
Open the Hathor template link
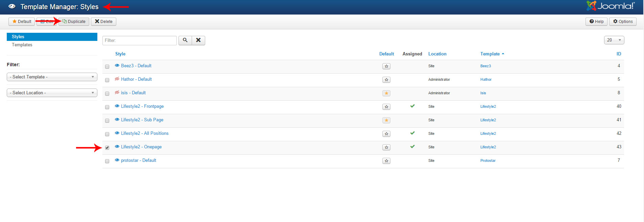coord(486,79)
